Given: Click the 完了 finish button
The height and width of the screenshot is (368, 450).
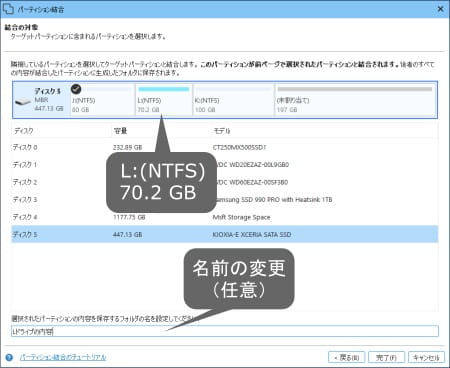Looking at the screenshot, I should pyautogui.click(x=386, y=357).
